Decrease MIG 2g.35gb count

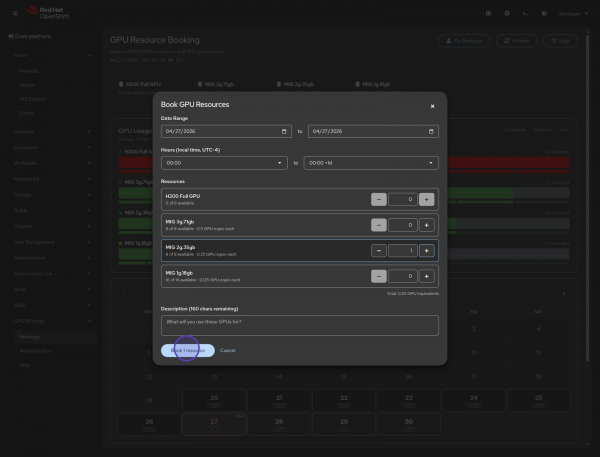coord(379,251)
